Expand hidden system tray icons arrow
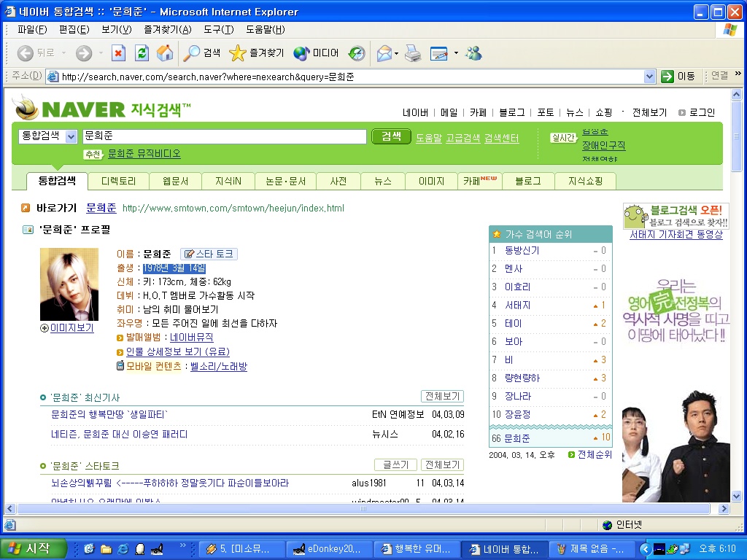Viewport: 747px width, 560px height. coord(645,549)
